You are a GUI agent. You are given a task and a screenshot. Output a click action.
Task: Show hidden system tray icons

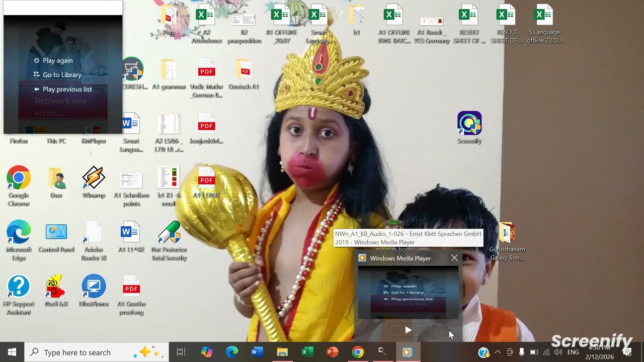pyautogui.click(x=498, y=352)
